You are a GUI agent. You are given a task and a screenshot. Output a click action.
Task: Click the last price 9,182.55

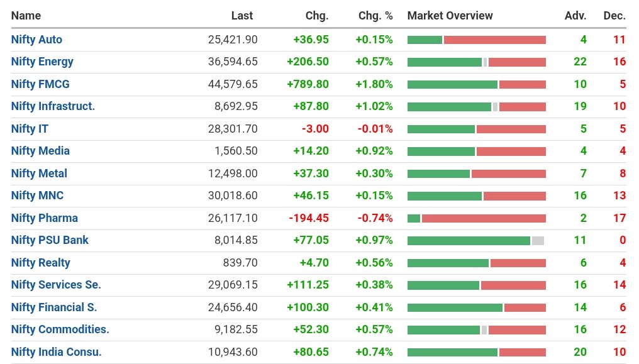[x=236, y=329]
